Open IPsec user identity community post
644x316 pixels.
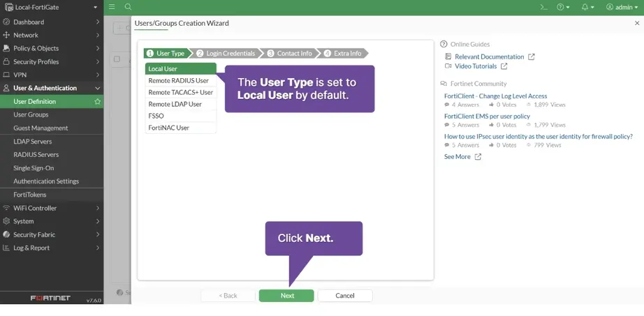click(539, 136)
